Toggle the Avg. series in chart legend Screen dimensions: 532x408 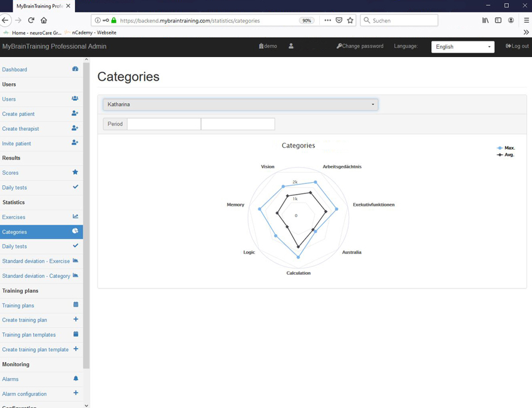pos(506,155)
